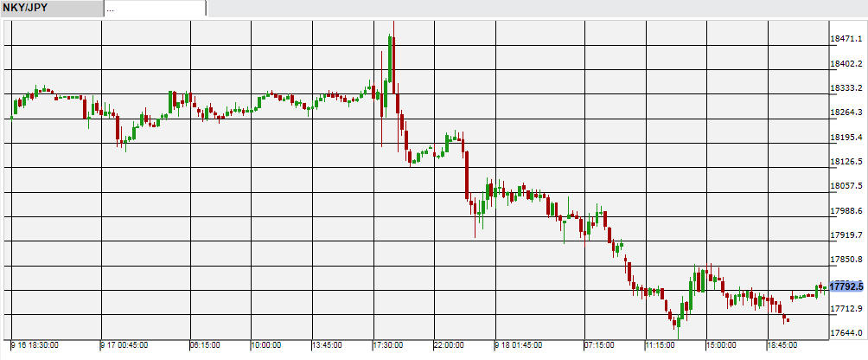Switch to the NKY/JPY chart tab
The image size is (868, 360).
point(52,8)
